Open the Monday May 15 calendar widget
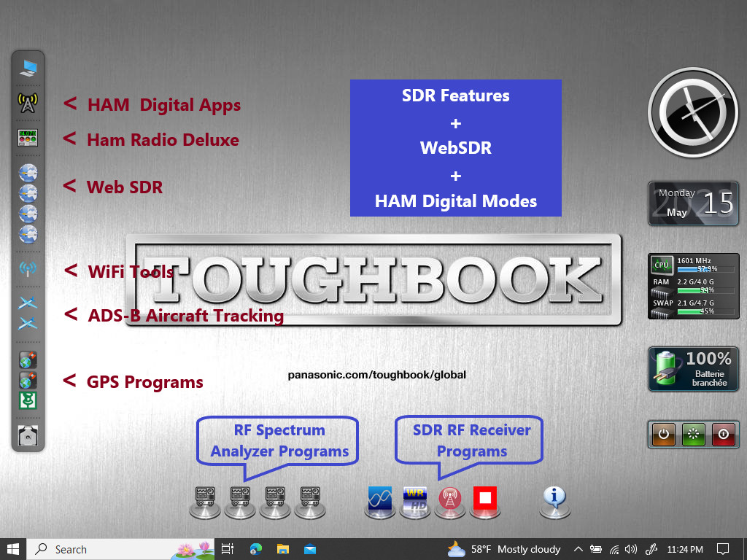This screenshot has height=560, width=747. point(692,203)
